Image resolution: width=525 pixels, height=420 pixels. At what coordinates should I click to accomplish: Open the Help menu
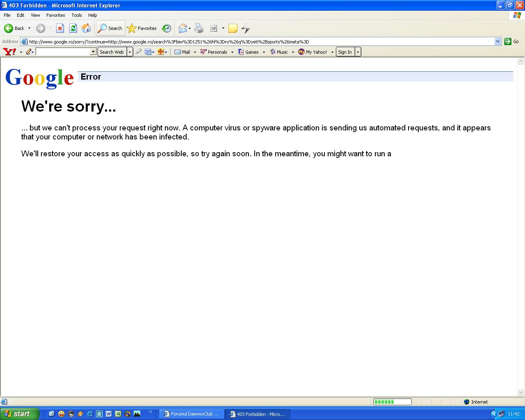coord(93,15)
